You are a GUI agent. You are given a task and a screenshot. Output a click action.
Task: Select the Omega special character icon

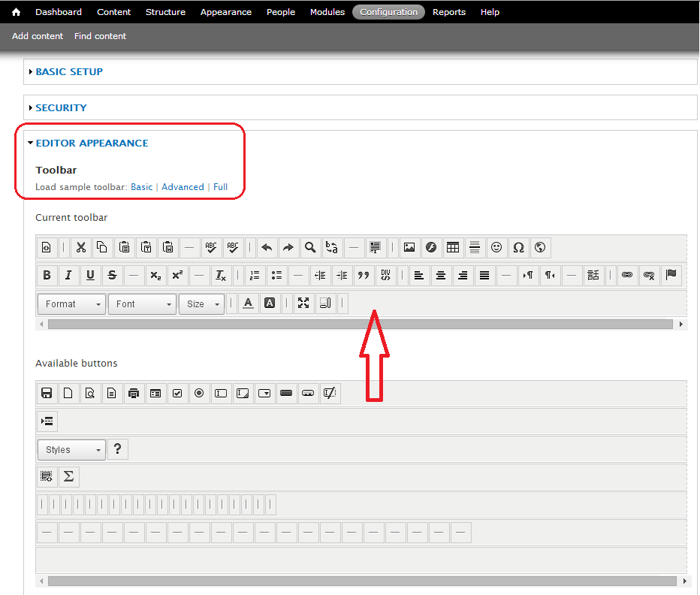[x=517, y=247]
